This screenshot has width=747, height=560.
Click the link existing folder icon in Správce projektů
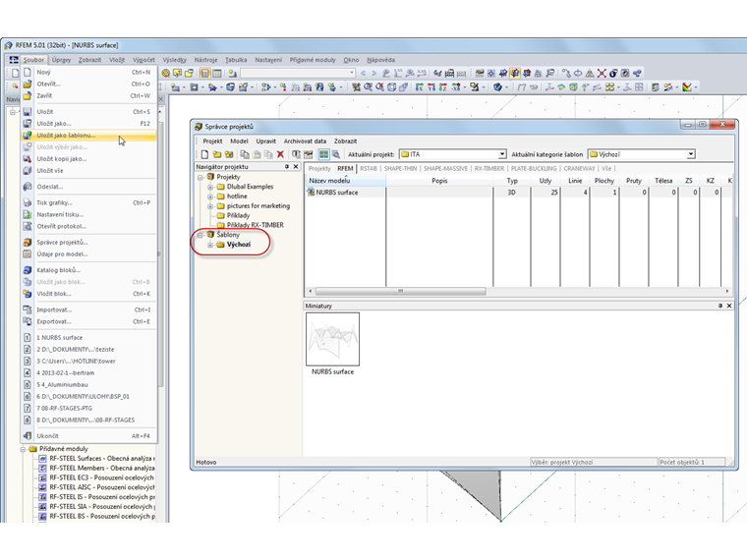coord(229,154)
